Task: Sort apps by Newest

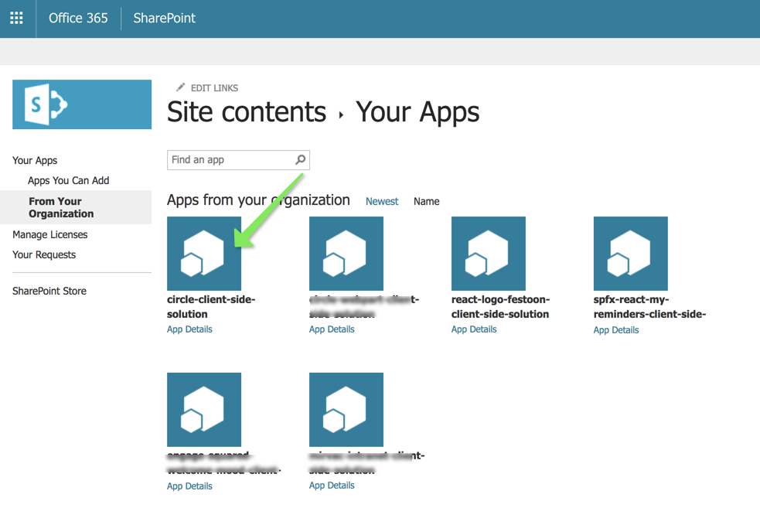Action: 382,201
